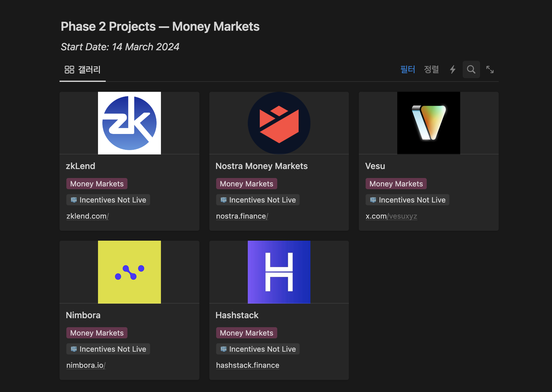The width and height of the screenshot is (552, 392).
Task: Open the Nimbora yellow logo thumbnail
Action: 129,272
